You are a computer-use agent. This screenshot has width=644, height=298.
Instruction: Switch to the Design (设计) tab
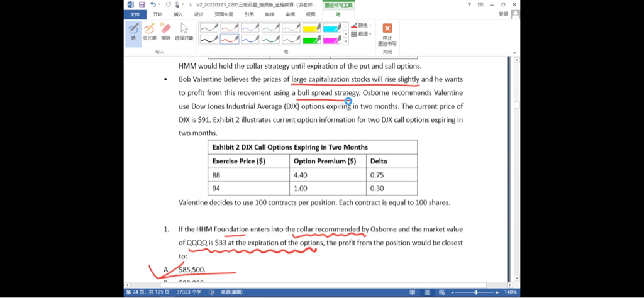tap(199, 14)
